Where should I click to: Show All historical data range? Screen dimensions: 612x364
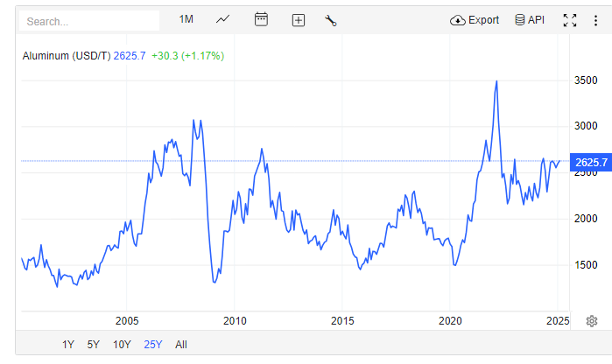(181, 344)
